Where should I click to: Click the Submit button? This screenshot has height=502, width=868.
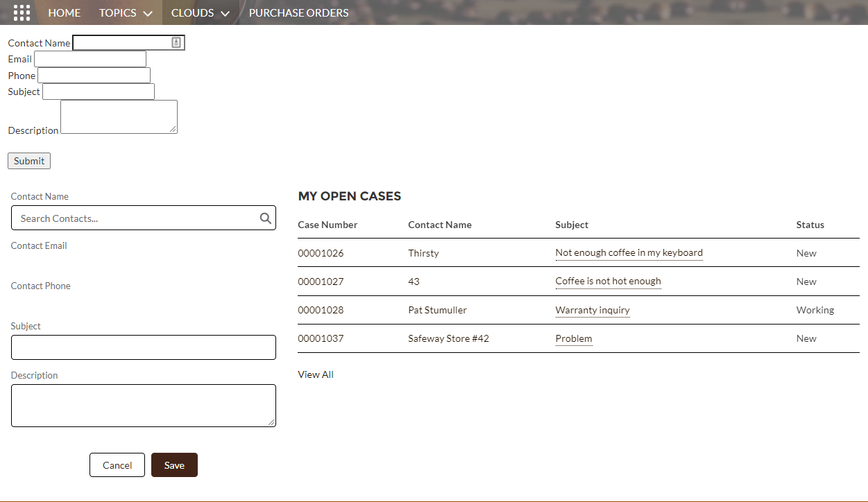coord(29,161)
